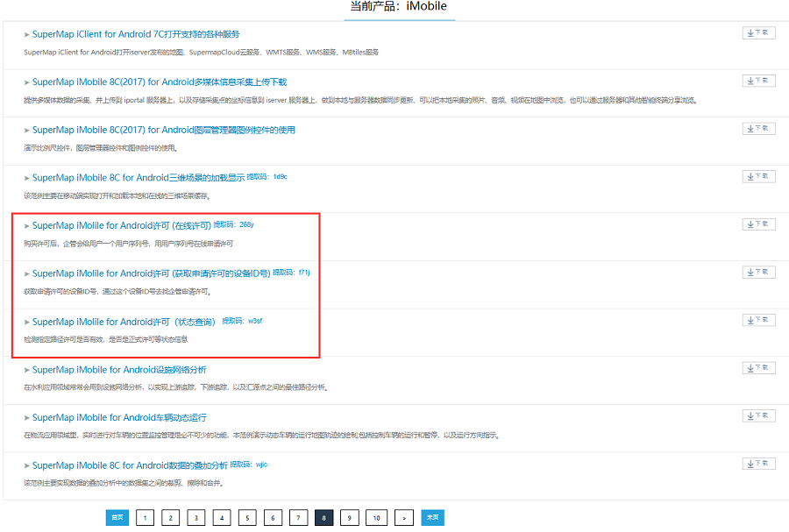The image size is (789, 532).
Task: Open iMobile 8C 三维场景的加载显示 link
Action: point(139,178)
